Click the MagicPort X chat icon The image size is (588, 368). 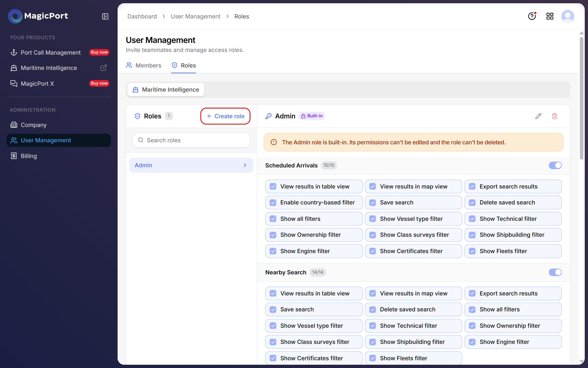click(x=14, y=83)
